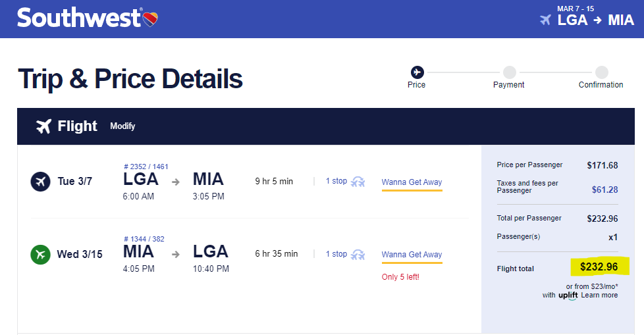Viewport: 644px width, 335px height.
Task: Click the plane-change icon on return flight's stop
Action: (358, 255)
